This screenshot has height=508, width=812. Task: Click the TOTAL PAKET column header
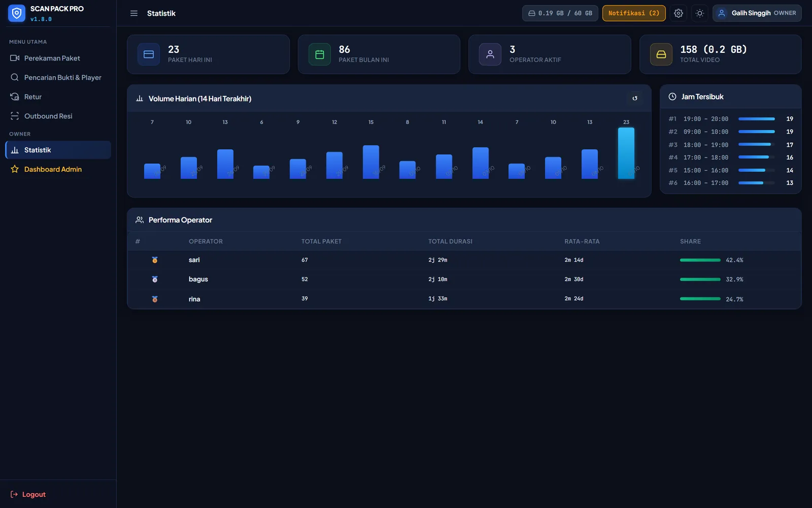pos(321,241)
